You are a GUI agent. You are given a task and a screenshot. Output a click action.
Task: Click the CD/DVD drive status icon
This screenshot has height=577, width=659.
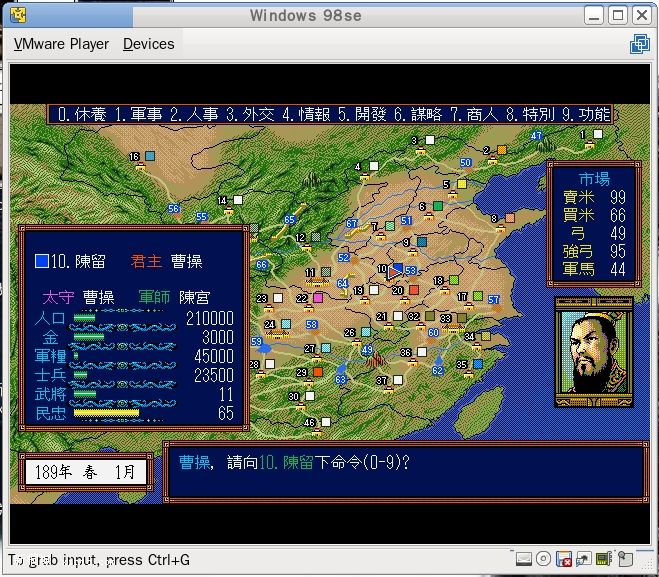click(543, 558)
